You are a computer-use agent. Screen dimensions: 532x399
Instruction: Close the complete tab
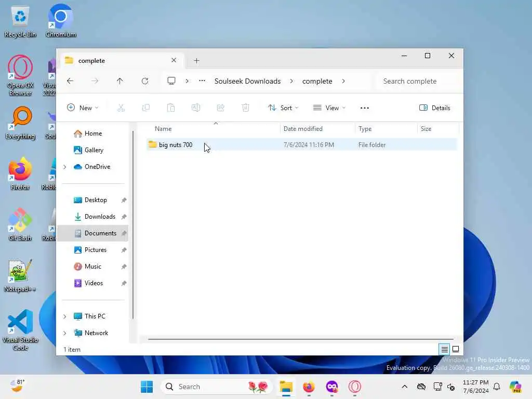pyautogui.click(x=174, y=60)
